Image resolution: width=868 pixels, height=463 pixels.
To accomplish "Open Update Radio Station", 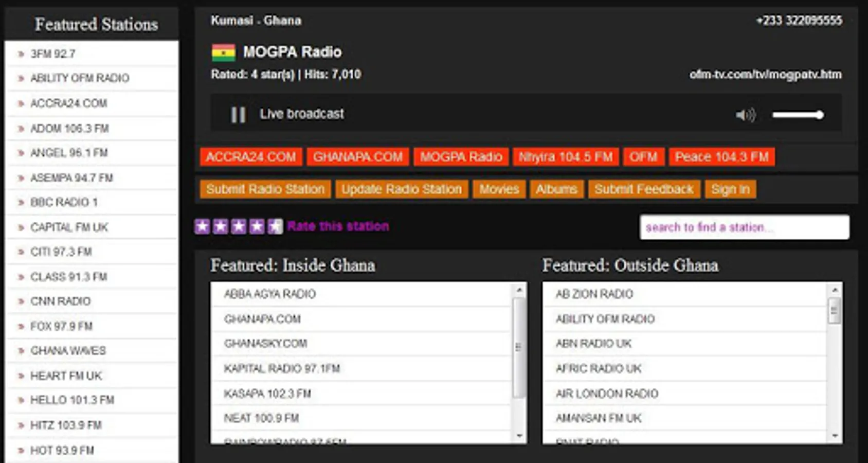I will pos(402,189).
